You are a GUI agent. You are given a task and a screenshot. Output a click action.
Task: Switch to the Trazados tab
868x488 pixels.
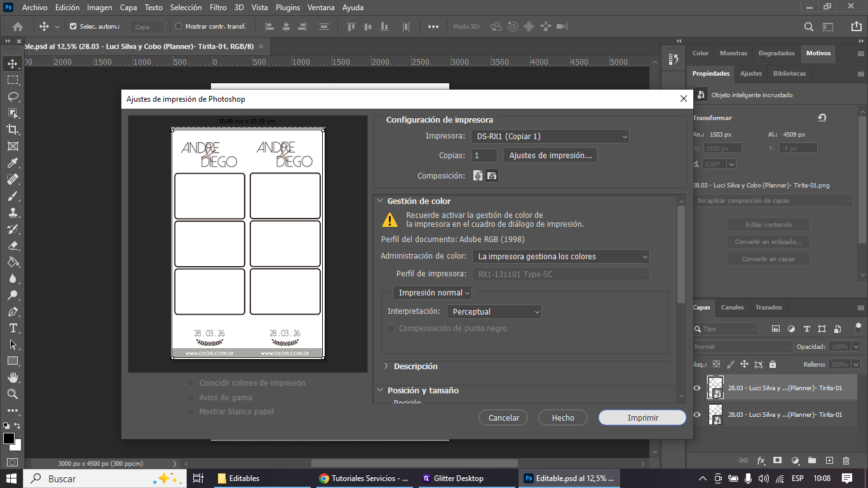(768, 308)
